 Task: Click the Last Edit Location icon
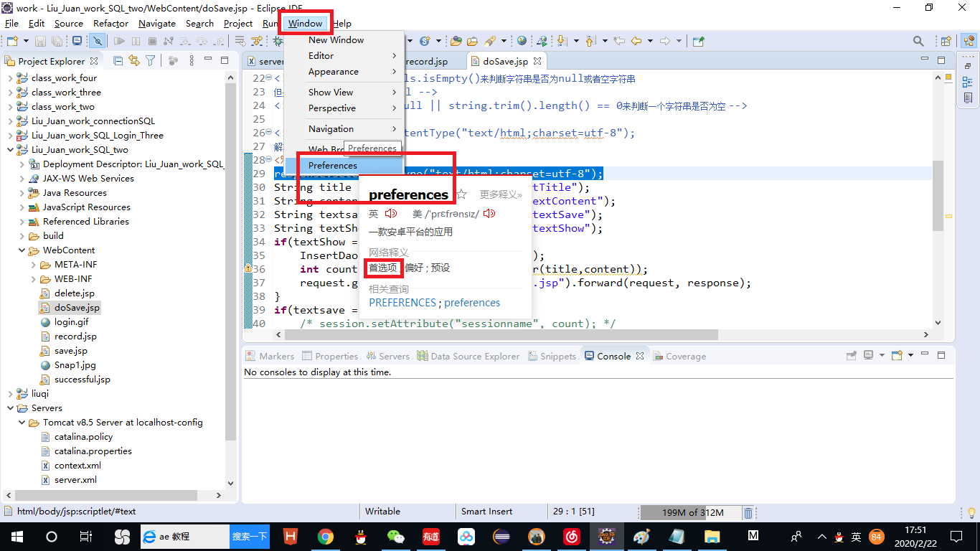(619, 41)
